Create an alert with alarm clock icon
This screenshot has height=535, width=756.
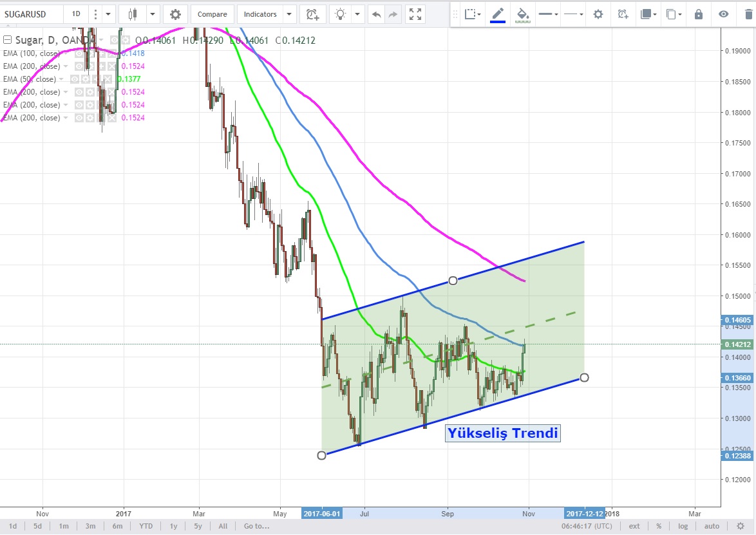point(312,14)
